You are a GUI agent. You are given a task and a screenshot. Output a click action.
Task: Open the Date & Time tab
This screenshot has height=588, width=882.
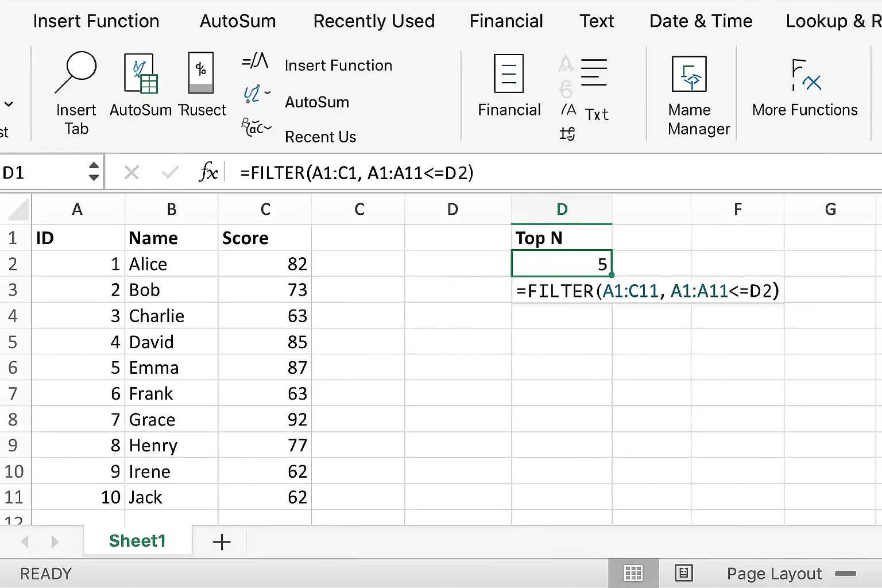coord(701,21)
